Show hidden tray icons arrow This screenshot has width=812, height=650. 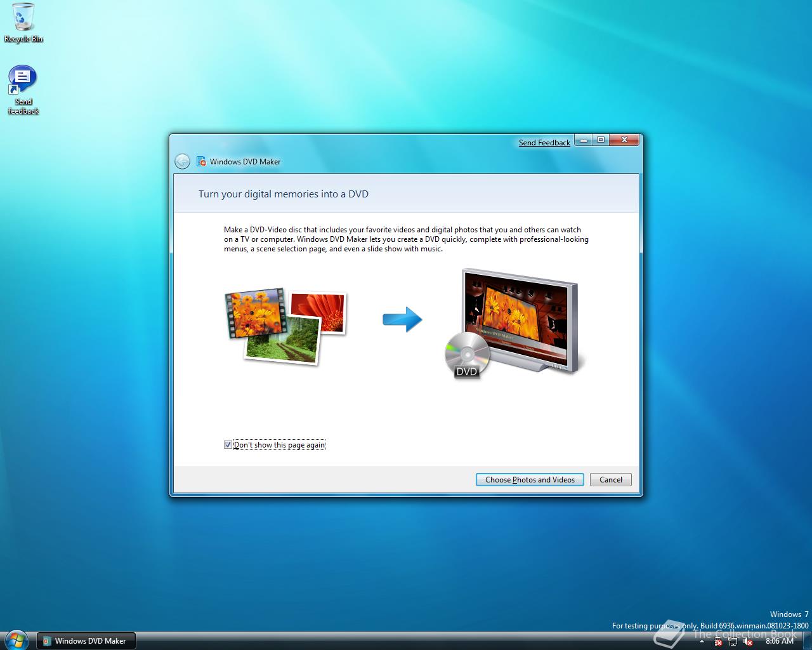tap(702, 641)
